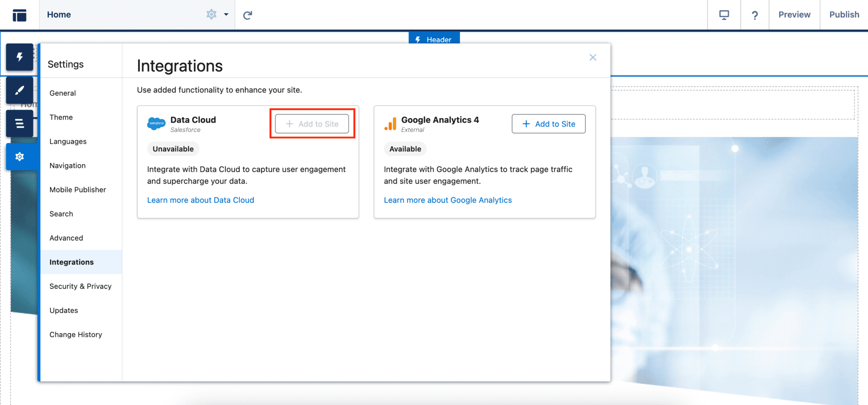Close the Settings dialog
This screenshot has width=868, height=405.
593,57
